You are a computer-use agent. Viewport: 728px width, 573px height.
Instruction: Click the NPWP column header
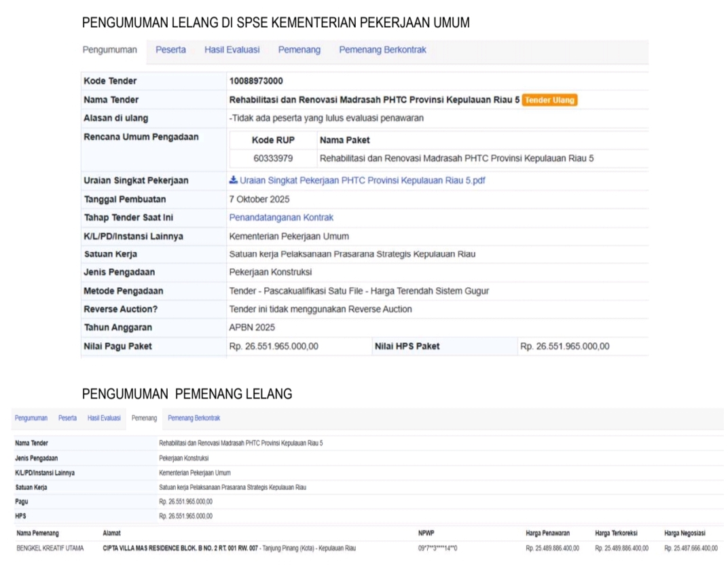tap(426, 534)
